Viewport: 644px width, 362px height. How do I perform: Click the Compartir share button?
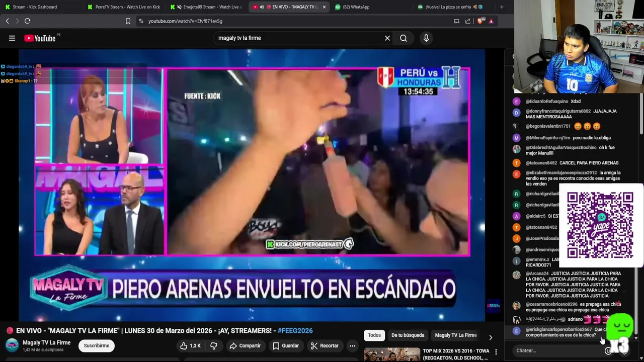(245, 346)
